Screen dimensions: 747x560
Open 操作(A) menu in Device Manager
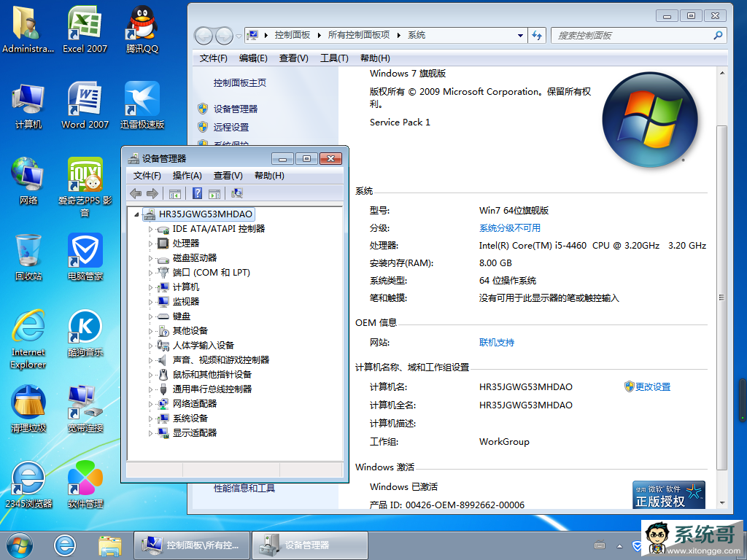click(x=187, y=176)
